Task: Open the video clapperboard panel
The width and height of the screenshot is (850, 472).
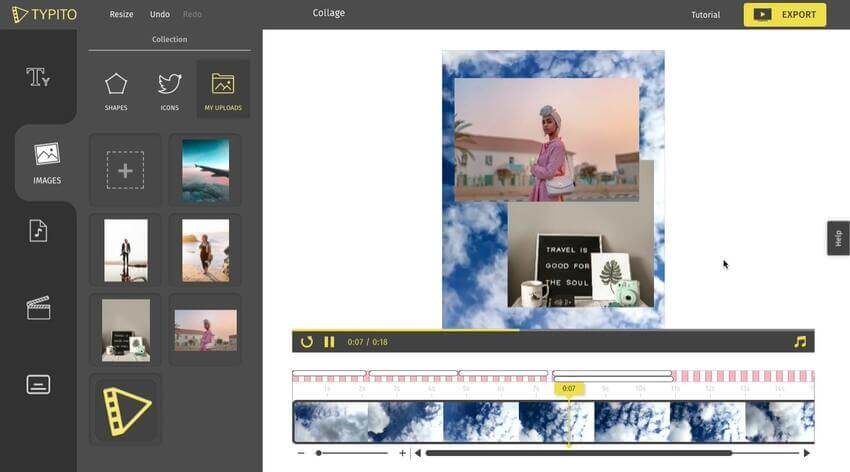Action: coord(38,307)
